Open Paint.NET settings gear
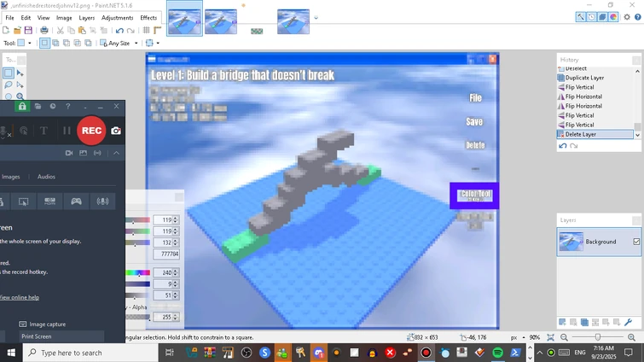This screenshot has width=644, height=362. tap(627, 17)
